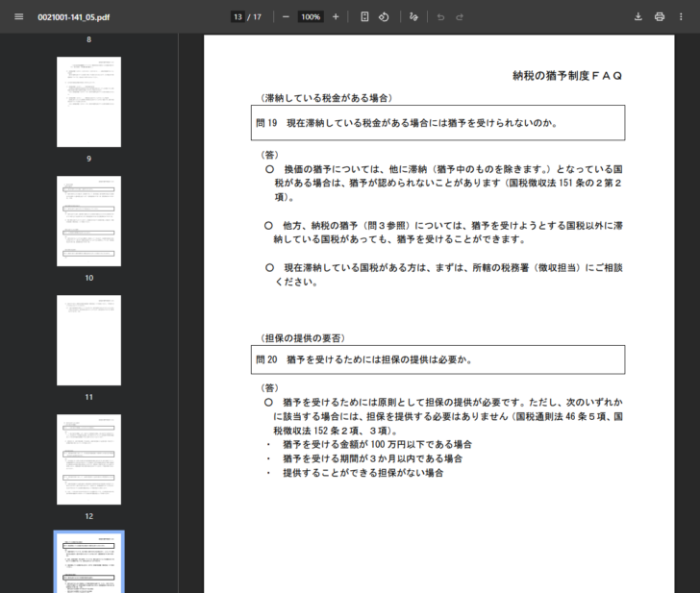Click the zoom out minus button
Image resolution: width=700 pixels, height=593 pixels.
click(x=287, y=17)
